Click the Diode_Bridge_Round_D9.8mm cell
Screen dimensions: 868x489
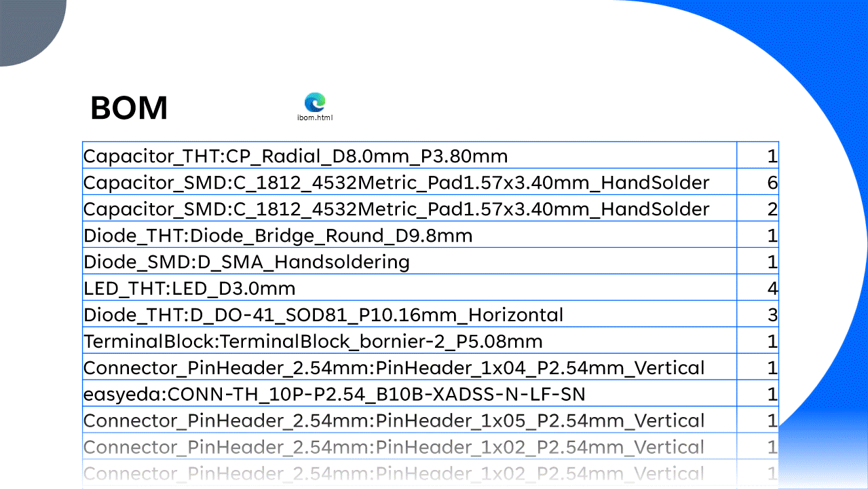point(278,236)
